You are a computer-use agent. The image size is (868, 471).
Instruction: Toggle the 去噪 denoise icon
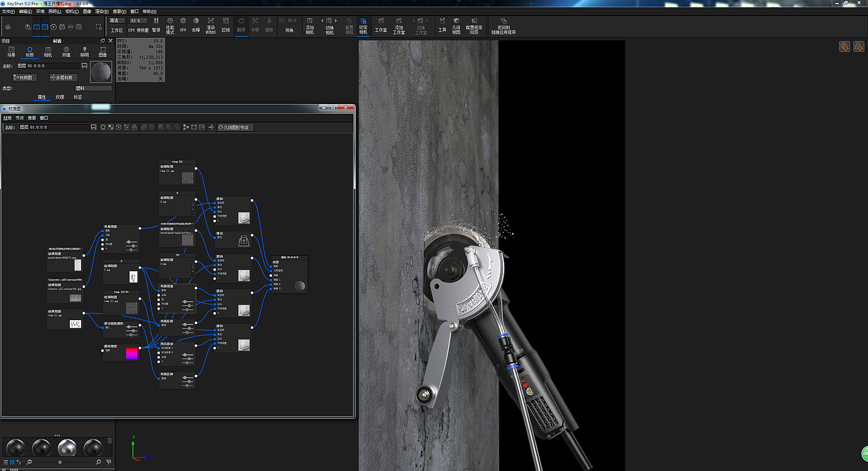196,24
